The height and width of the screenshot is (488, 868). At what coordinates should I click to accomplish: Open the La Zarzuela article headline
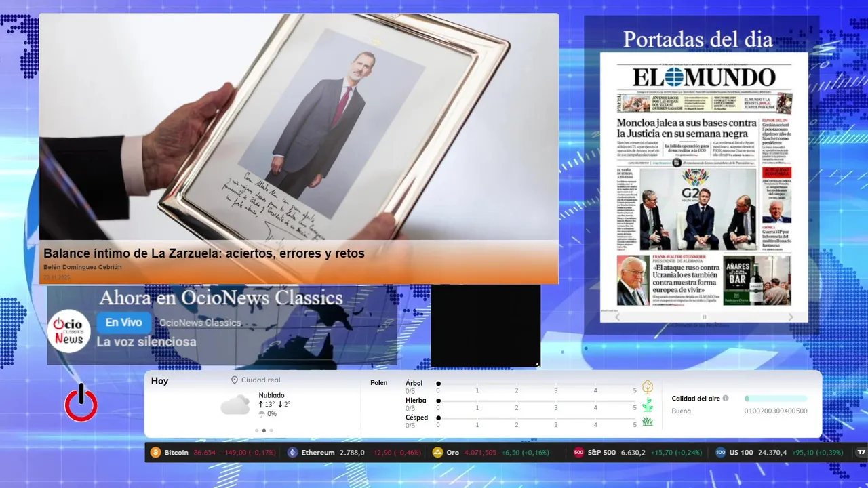204,253
